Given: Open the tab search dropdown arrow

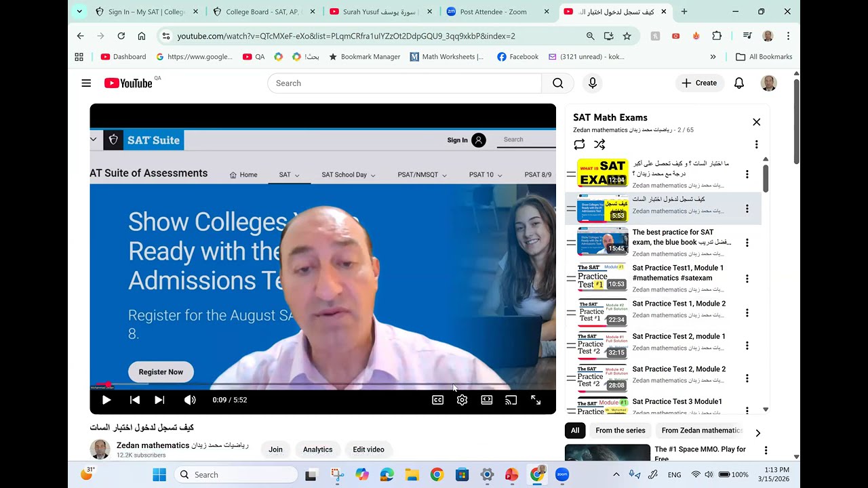Looking at the screenshot, I should [79, 12].
